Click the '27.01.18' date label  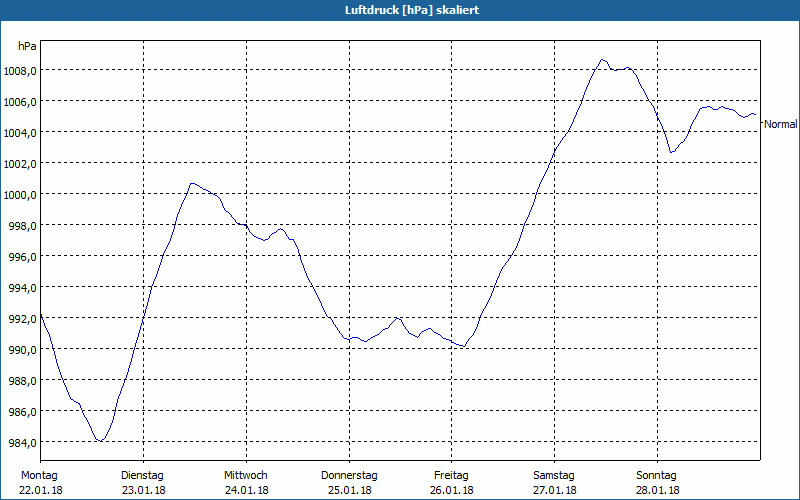pyautogui.click(x=555, y=490)
